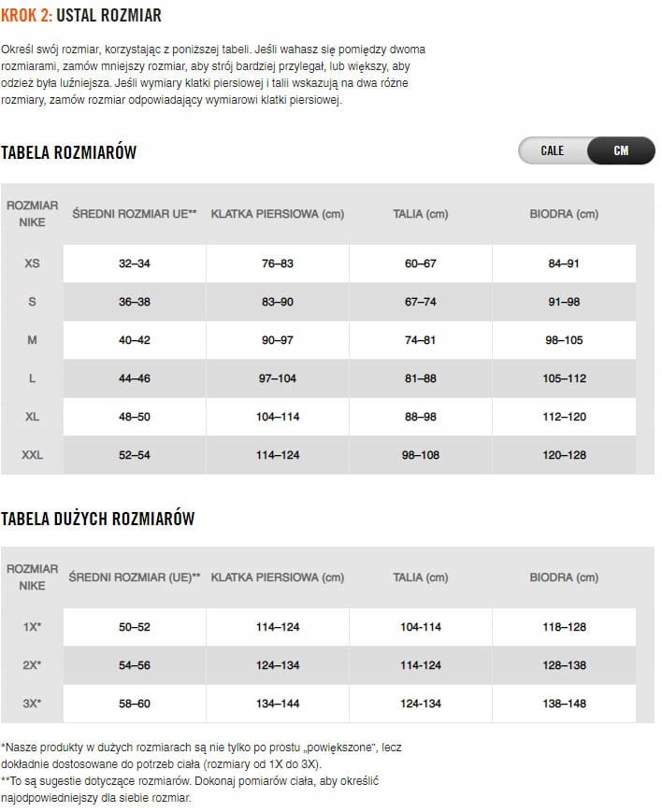Click the TABELA DUŻYCH ROZMIARÓW heading
The image size is (662, 812).
coord(98,519)
